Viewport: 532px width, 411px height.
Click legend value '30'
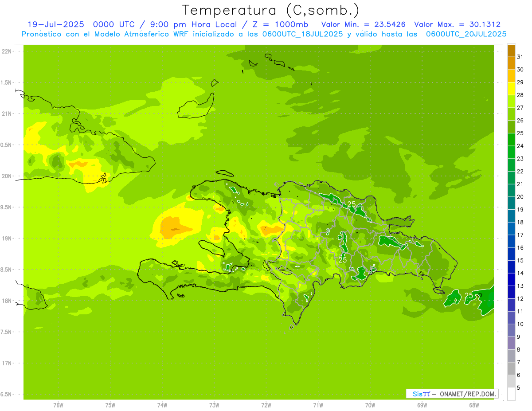[520, 70]
